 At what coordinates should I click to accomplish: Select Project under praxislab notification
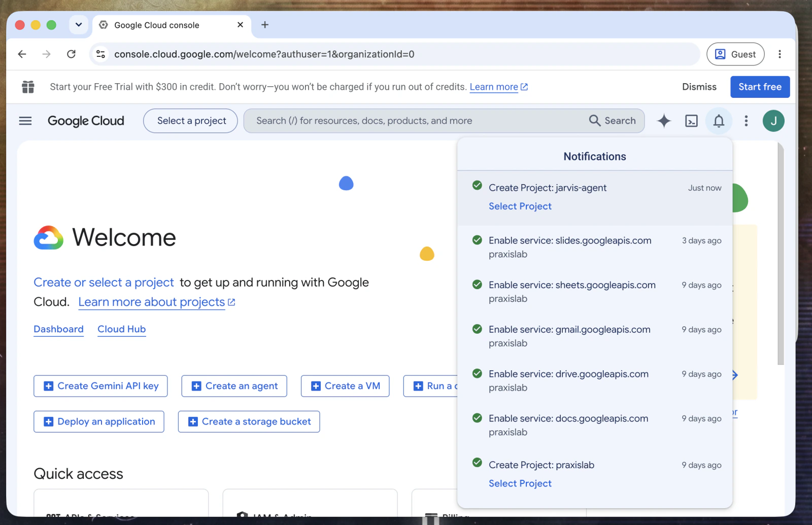[x=520, y=484]
